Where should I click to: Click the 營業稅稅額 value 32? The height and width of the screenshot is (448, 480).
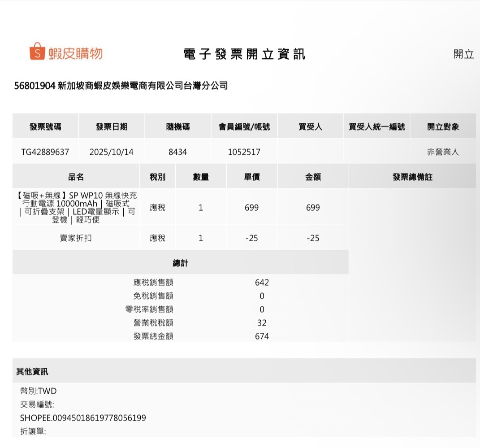tap(262, 323)
